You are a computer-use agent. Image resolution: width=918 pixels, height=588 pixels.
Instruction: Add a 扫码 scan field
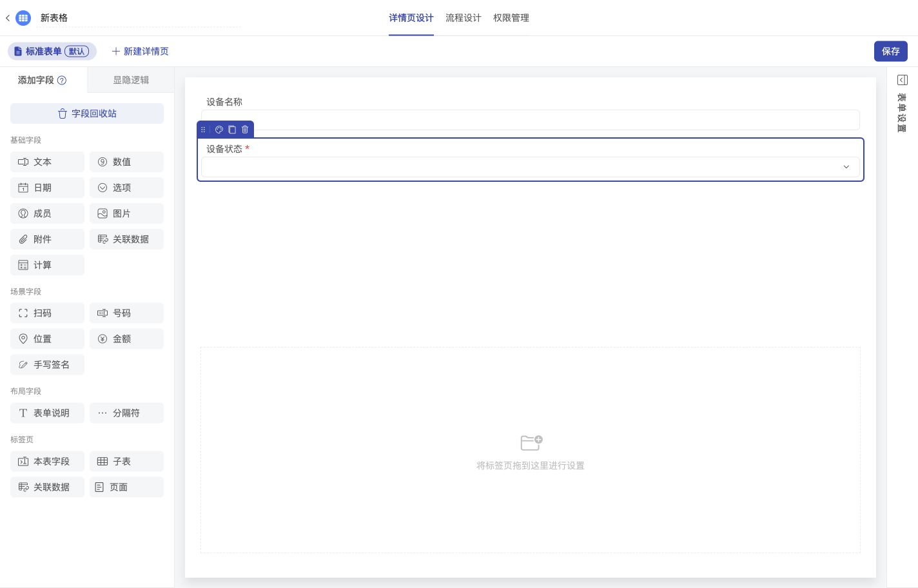click(47, 313)
